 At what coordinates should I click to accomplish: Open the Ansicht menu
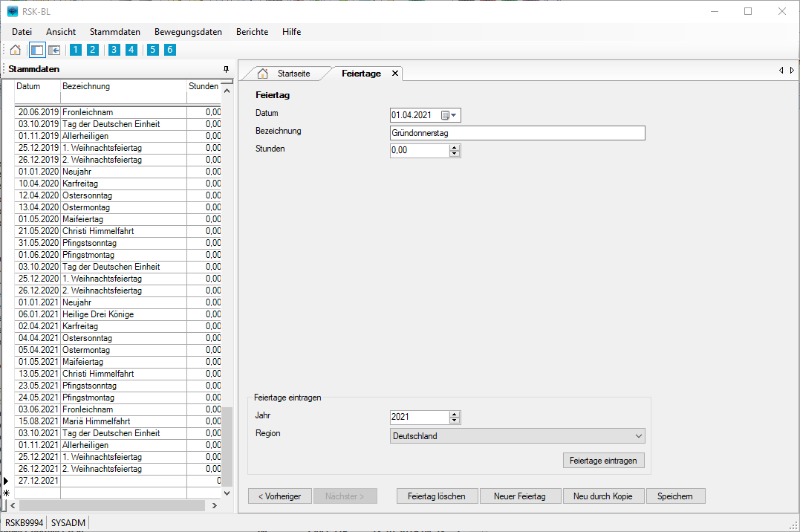[61, 32]
